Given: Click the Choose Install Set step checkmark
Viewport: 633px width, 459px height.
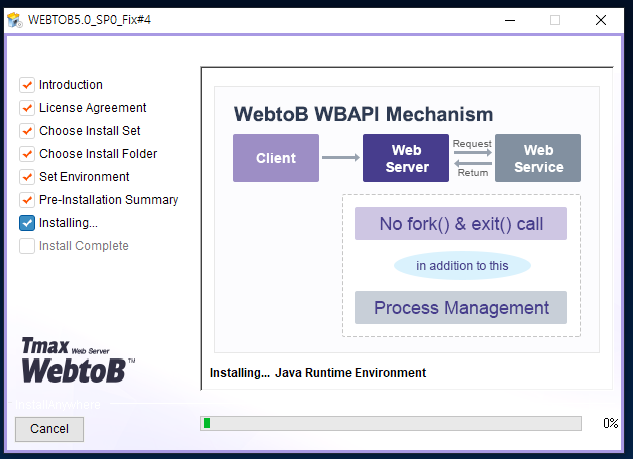Looking at the screenshot, I should pos(27,131).
